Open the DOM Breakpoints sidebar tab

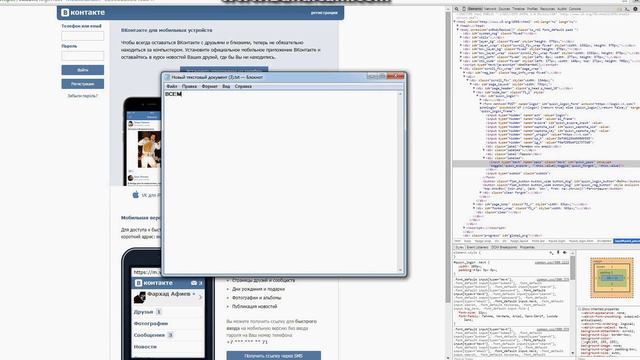click(504, 247)
